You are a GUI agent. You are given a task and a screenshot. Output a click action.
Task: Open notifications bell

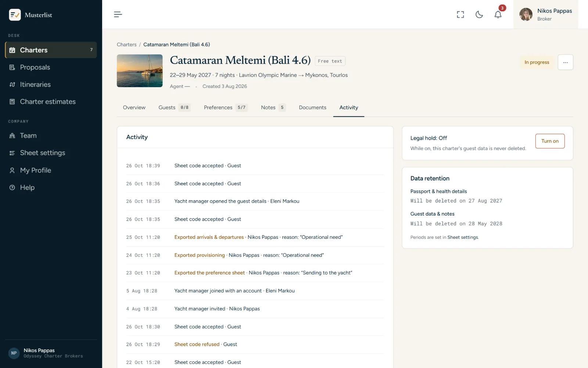(498, 14)
